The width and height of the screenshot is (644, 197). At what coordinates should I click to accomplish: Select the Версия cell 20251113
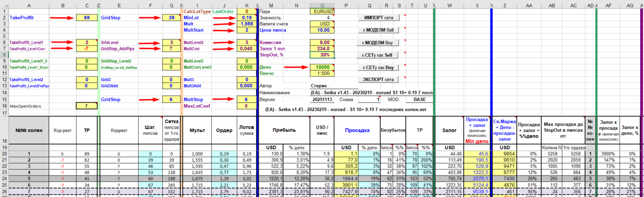pos(322,99)
